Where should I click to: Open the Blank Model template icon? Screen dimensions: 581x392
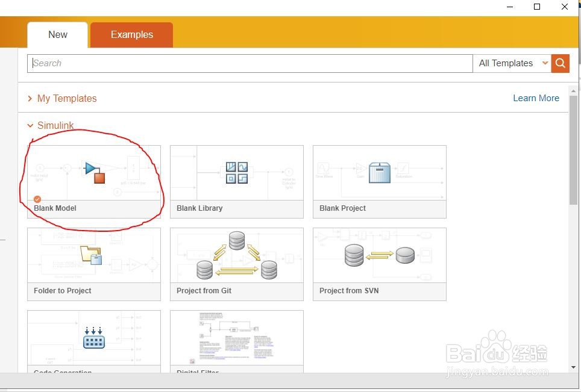coord(95,172)
